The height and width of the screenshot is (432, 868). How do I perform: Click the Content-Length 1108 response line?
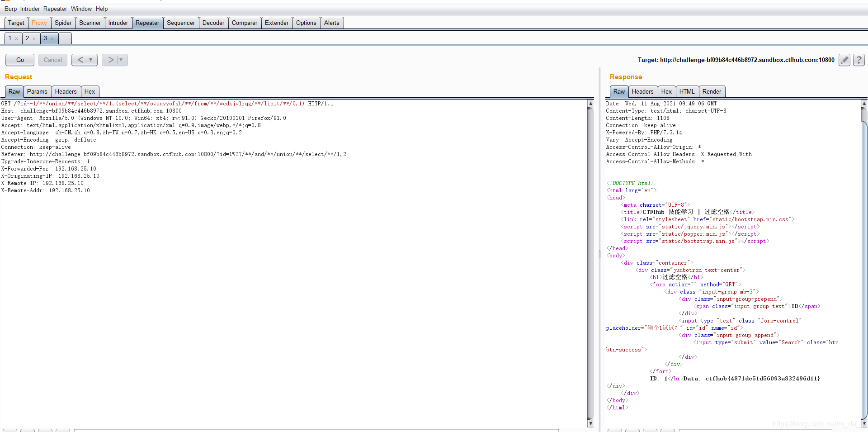637,118
